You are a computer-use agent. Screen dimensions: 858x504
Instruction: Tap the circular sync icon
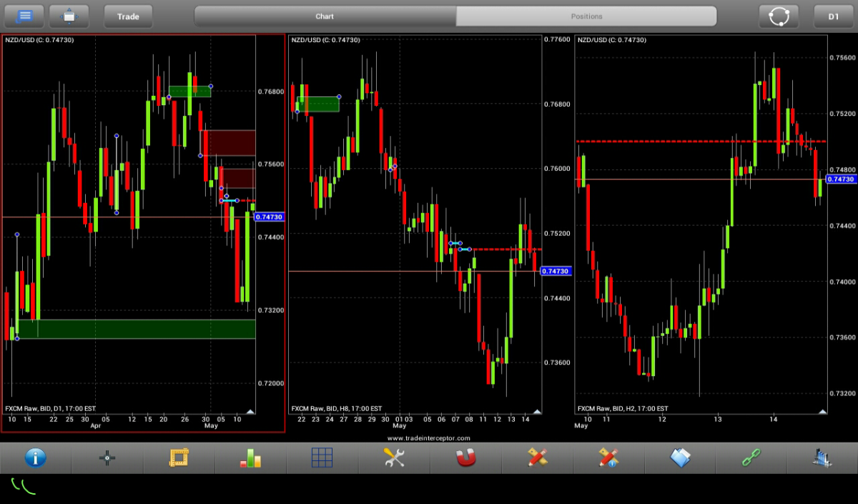779,16
